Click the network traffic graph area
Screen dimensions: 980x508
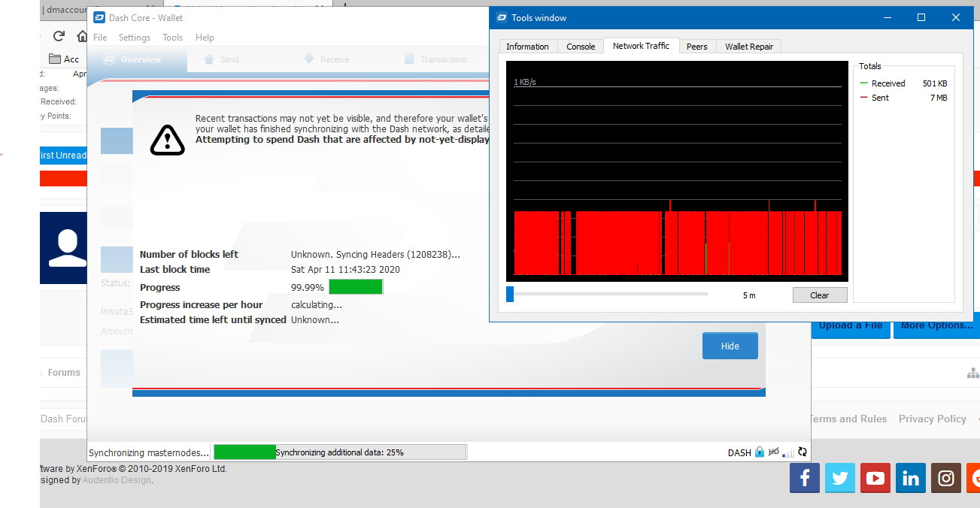point(678,171)
